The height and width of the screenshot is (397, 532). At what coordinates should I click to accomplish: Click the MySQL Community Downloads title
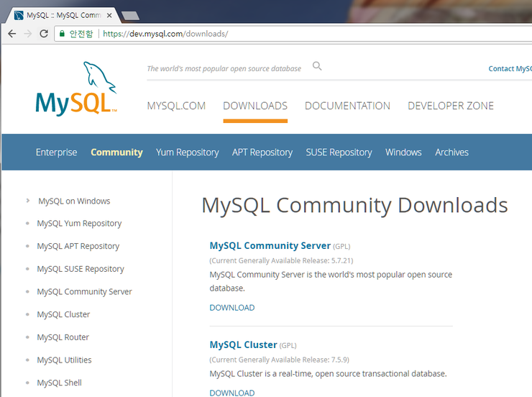(354, 206)
